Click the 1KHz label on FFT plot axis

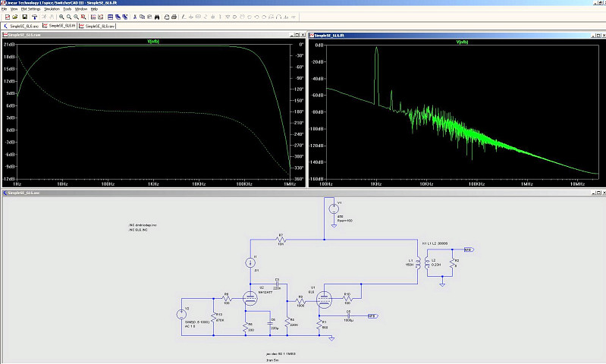[376, 184]
